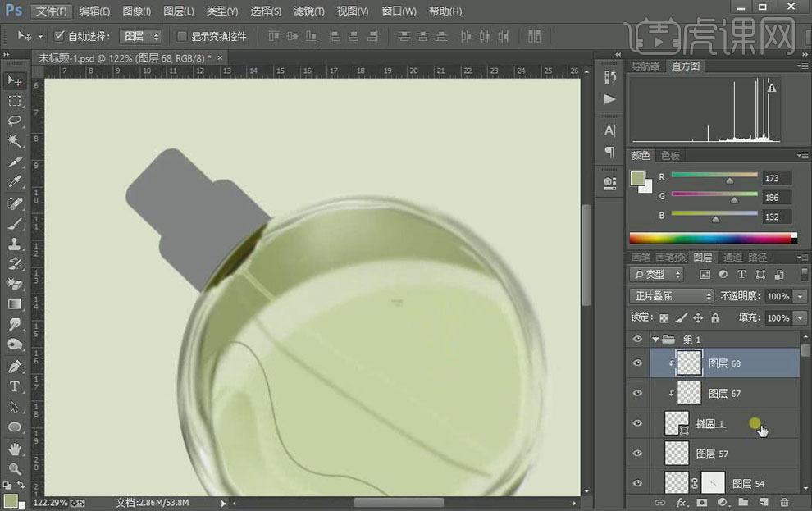Hide 图层 67 using its eye icon
The width and height of the screenshot is (812, 511).
[638, 394]
